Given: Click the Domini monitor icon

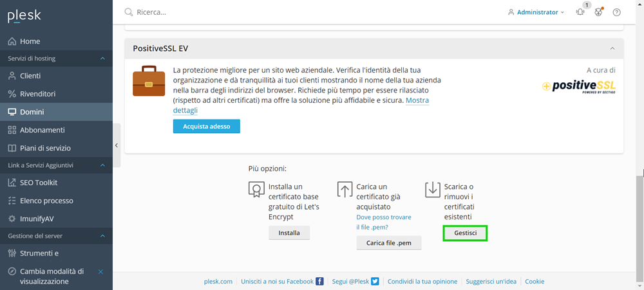Looking at the screenshot, I should (x=12, y=112).
